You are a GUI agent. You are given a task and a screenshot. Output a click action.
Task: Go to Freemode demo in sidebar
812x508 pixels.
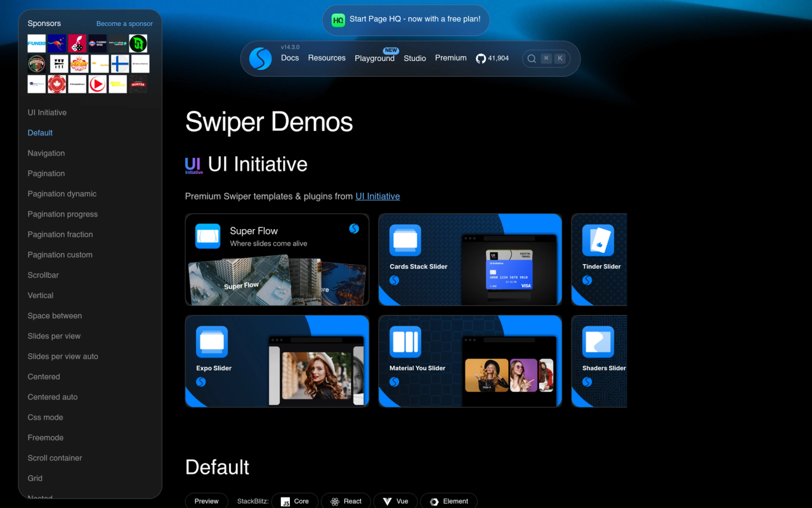coord(46,438)
